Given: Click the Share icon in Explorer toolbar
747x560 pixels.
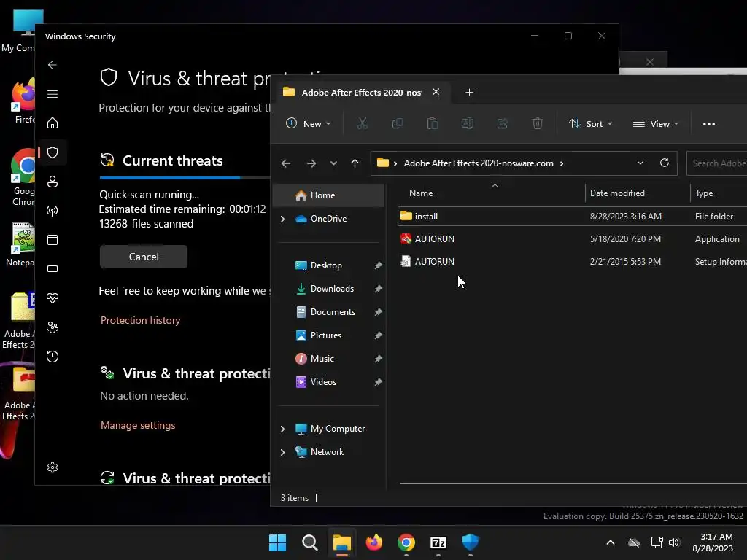Looking at the screenshot, I should [503, 124].
